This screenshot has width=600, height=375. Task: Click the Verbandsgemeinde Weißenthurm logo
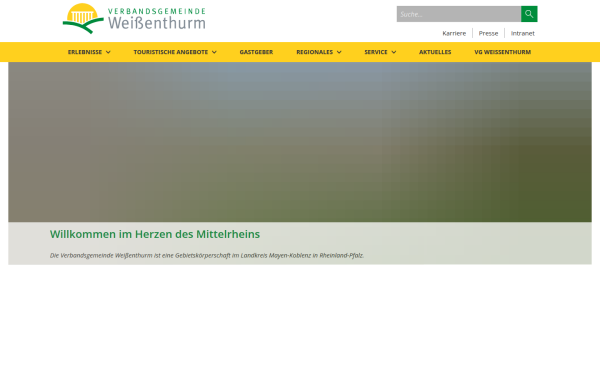134,18
